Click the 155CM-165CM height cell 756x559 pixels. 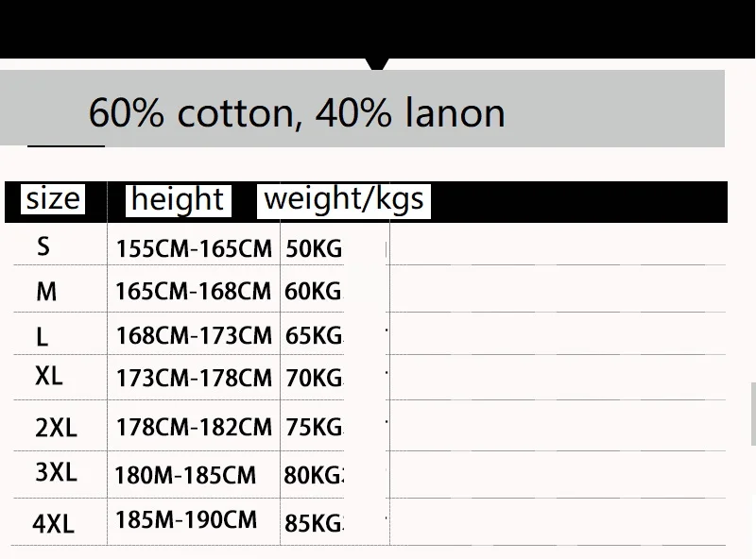click(194, 248)
